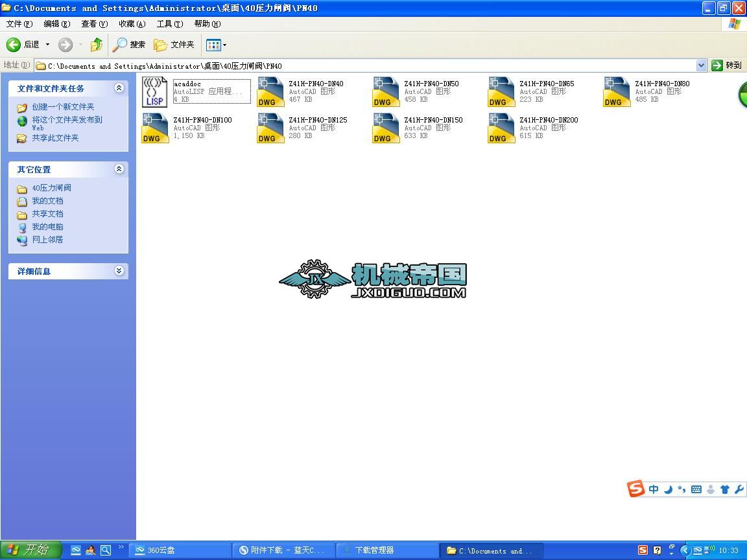Viewport: 747px width, 560px height.
Task: Open Sogou settings wrench icon
Action: click(x=739, y=489)
